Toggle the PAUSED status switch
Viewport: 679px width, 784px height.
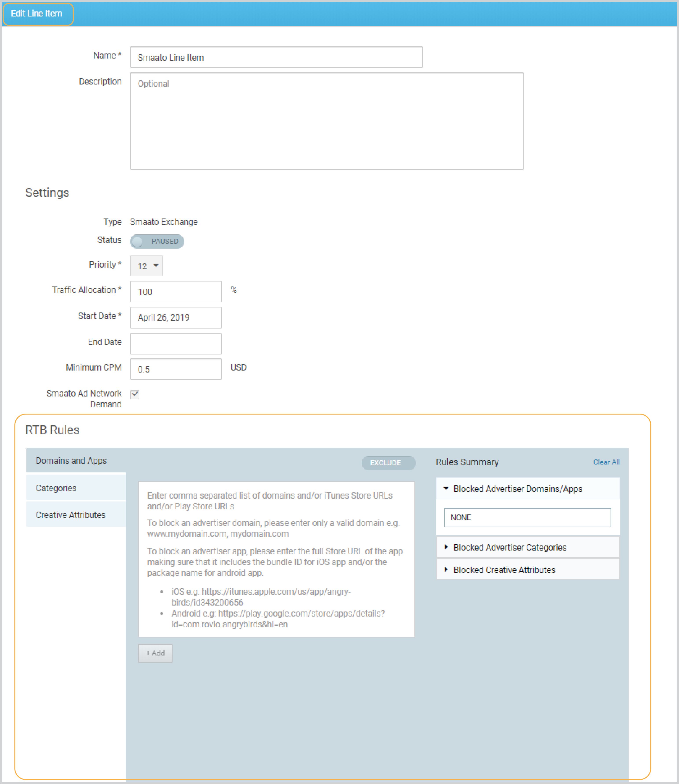pos(157,241)
